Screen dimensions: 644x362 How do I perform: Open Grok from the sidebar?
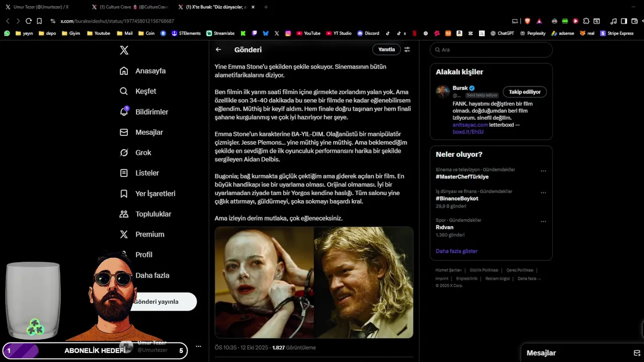tap(135, 152)
